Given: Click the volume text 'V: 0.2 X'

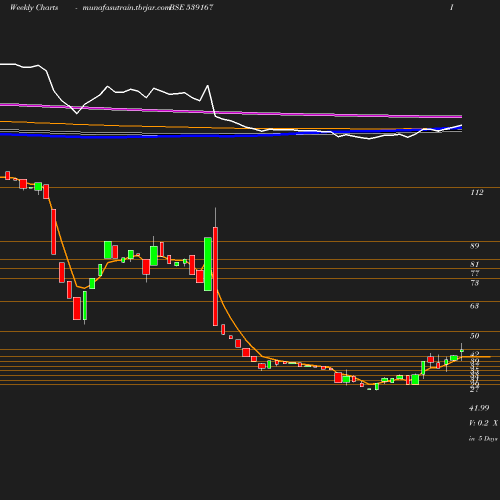Looking at the screenshot, I should coord(484,423).
